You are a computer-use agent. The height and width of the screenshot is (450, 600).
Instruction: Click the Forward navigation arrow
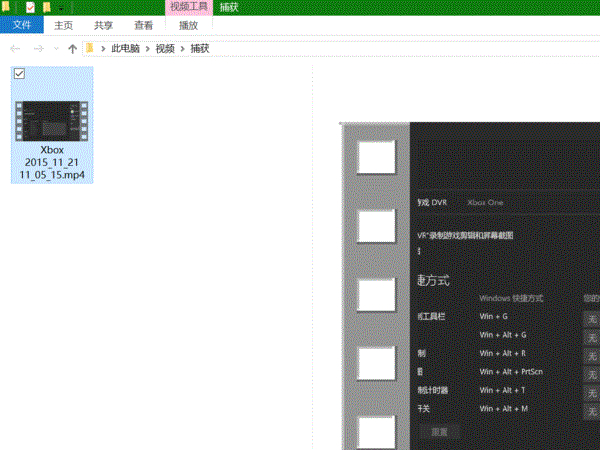coord(37,48)
